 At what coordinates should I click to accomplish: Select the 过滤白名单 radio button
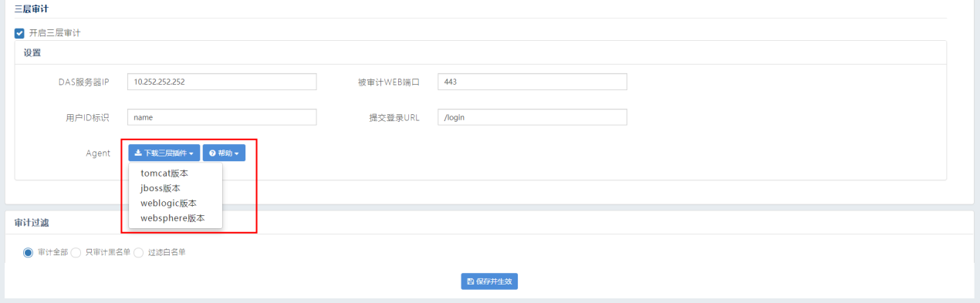tap(139, 252)
